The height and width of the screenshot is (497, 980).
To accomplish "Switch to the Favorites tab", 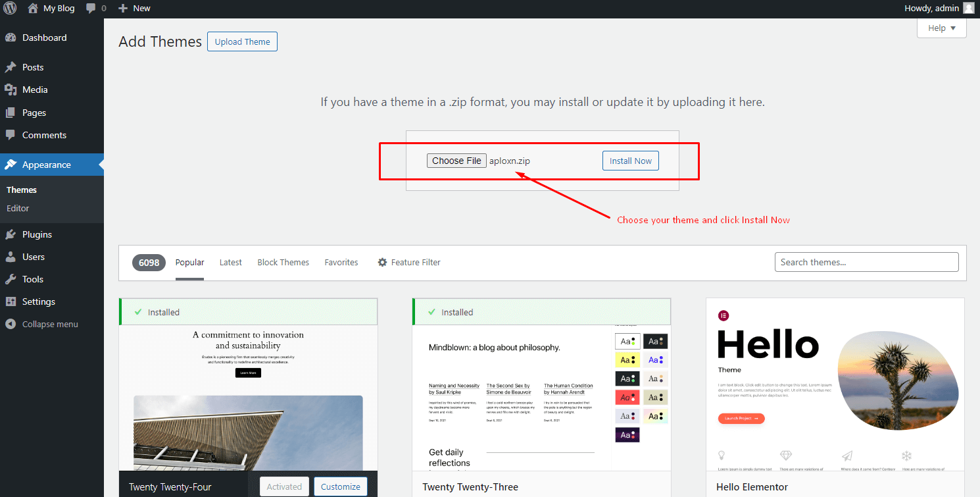I will click(341, 262).
